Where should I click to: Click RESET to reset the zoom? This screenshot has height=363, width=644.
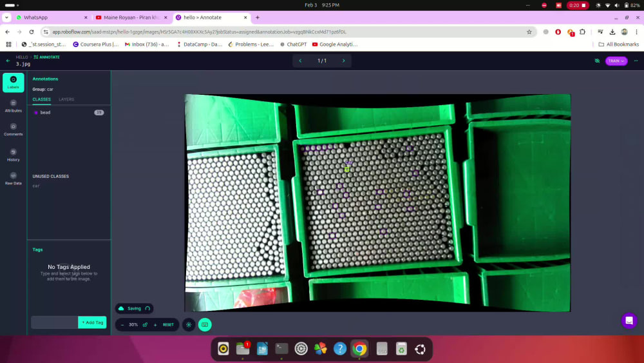(168, 325)
